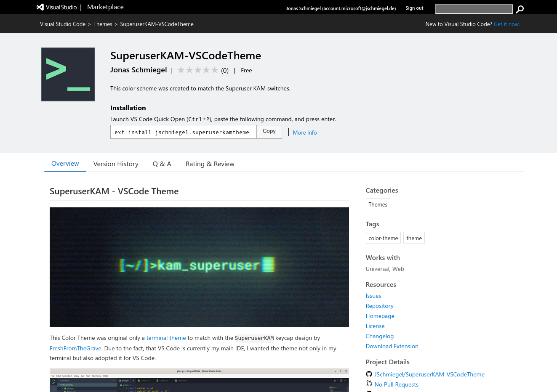Select the ext install command text box
557x392 pixels.
pyautogui.click(x=184, y=132)
